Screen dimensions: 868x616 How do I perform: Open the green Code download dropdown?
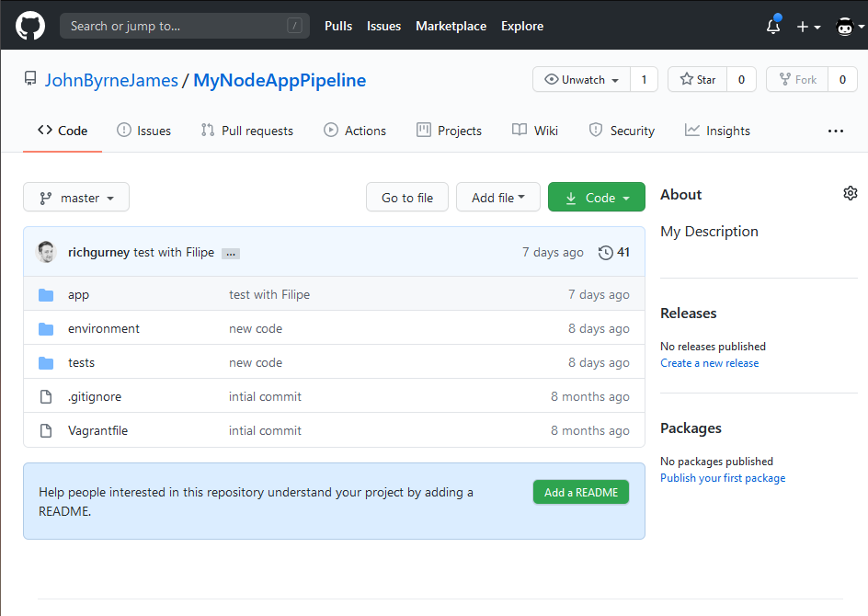click(597, 197)
